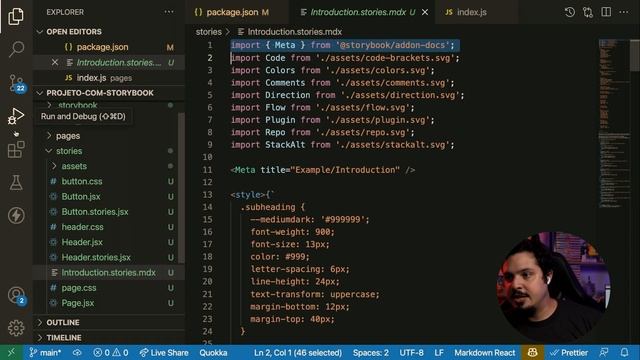Open button.css file
The height and width of the screenshot is (360, 640).
coord(82,181)
